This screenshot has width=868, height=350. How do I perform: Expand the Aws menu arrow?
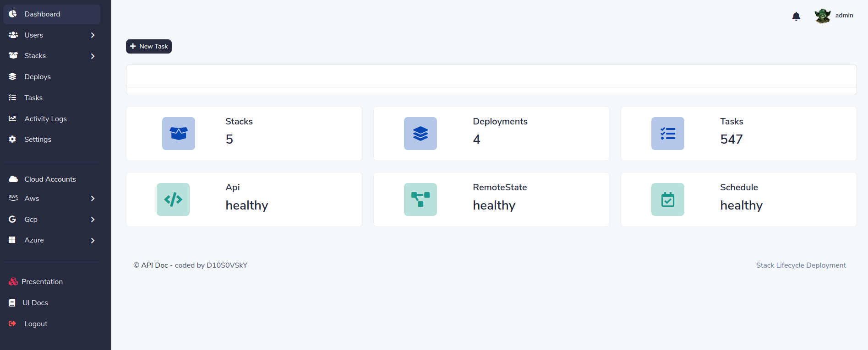tap(93, 199)
